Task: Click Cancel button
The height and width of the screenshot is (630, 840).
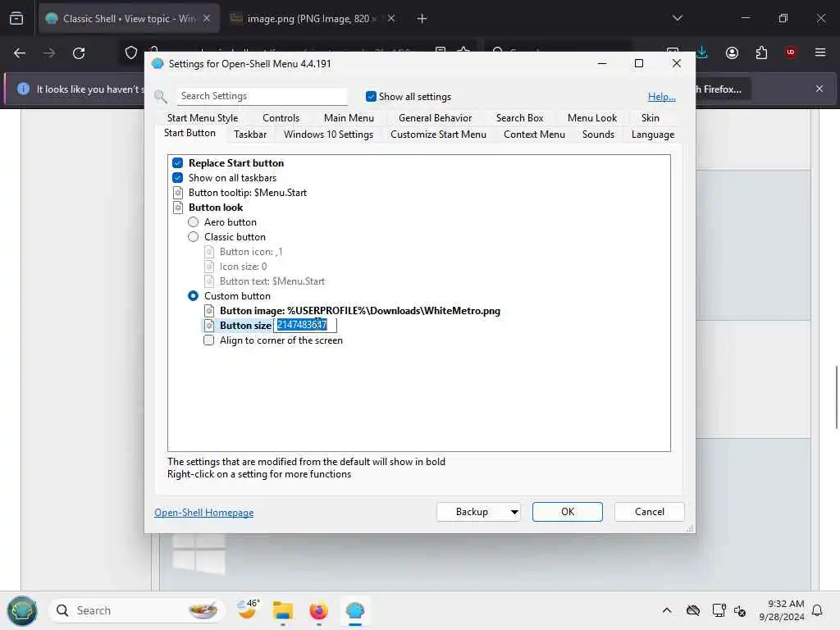Action: (x=650, y=512)
